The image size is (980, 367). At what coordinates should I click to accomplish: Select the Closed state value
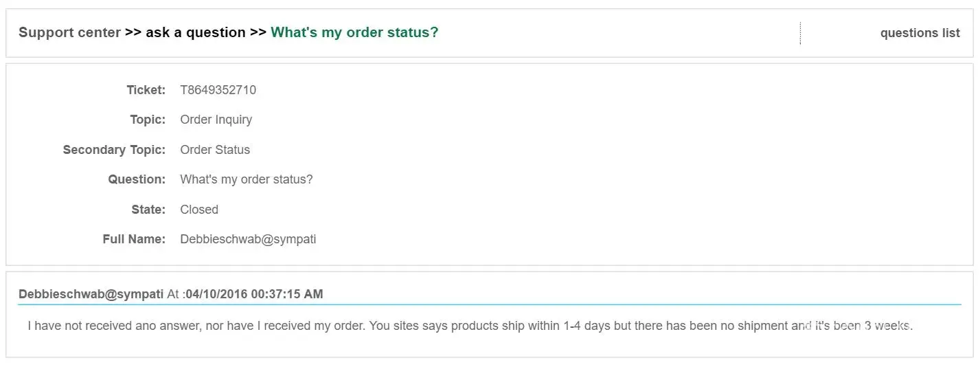click(x=199, y=210)
